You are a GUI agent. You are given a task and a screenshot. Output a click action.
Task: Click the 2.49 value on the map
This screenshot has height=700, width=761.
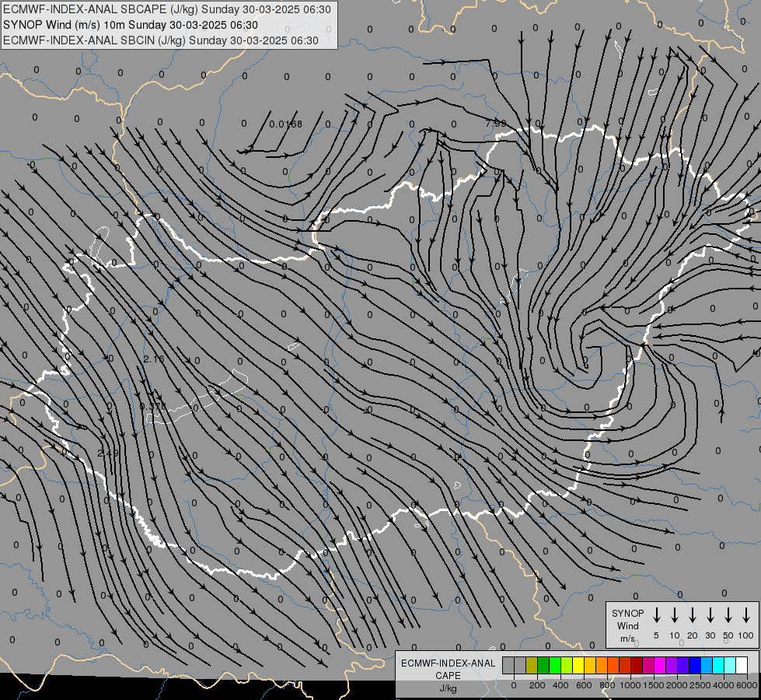(x=108, y=453)
